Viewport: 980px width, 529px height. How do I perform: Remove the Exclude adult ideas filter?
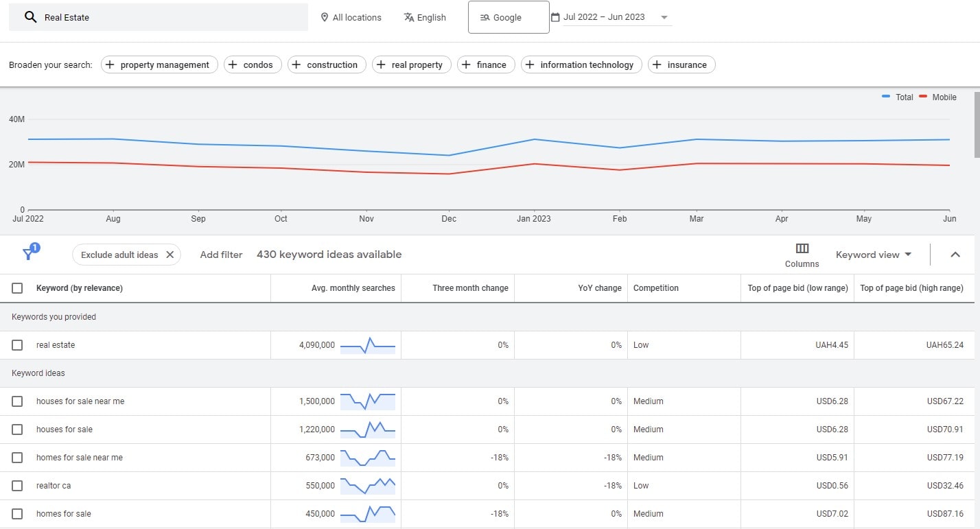click(x=170, y=255)
